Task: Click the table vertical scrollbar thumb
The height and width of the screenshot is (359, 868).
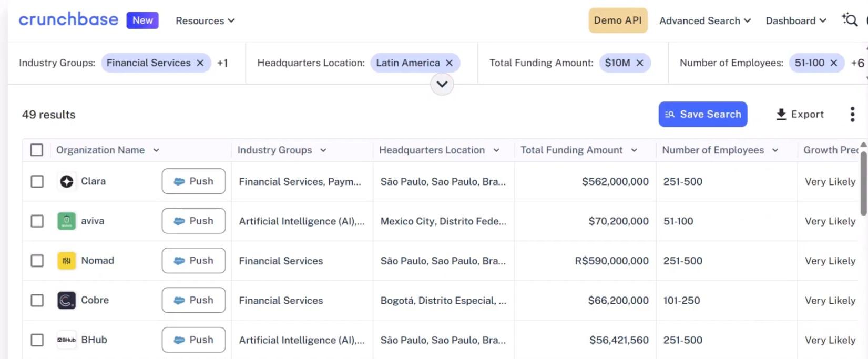Action: (x=863, y=183)
